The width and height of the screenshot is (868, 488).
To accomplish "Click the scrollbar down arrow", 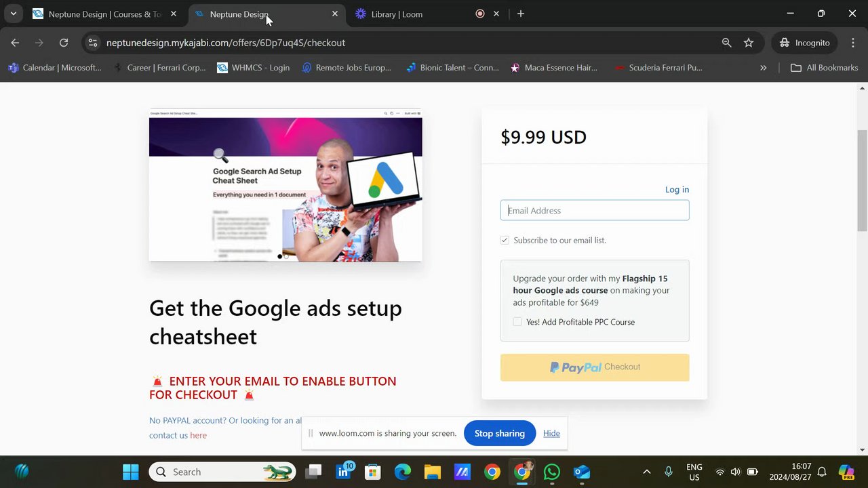I will click(x=863, y=449).
